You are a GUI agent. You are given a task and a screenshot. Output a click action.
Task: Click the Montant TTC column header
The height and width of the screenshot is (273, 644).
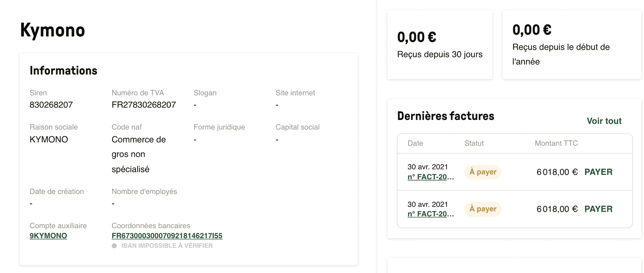[x=556, y=143]
